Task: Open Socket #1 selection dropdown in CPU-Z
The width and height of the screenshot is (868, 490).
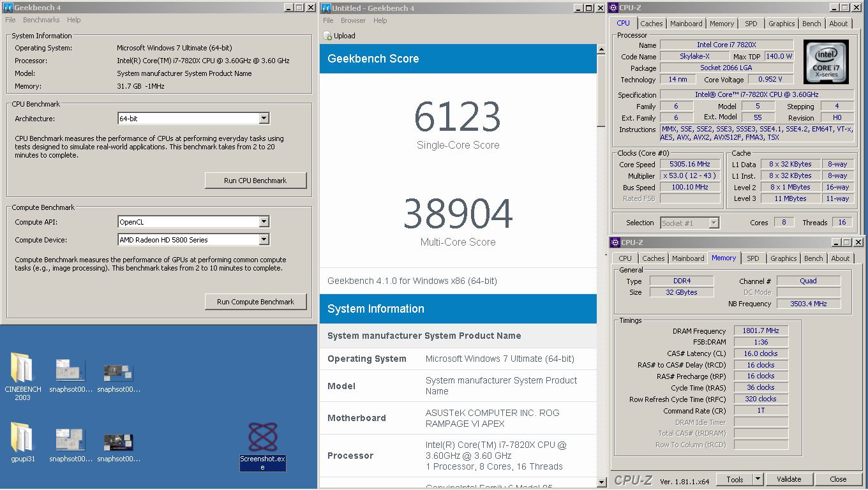Action: click(714, 223)
